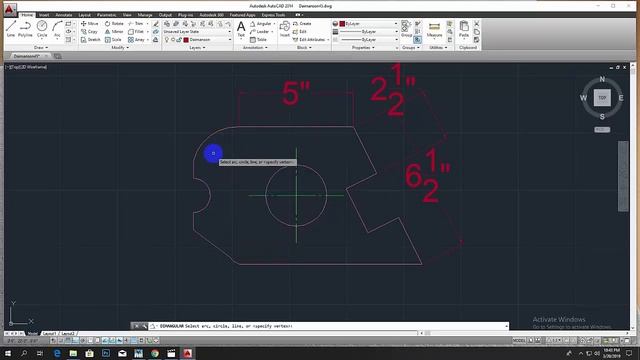Toggle the layer on/off lightbulb icon
This screenshot has height=360, width=640.
[x=167, y=40]
